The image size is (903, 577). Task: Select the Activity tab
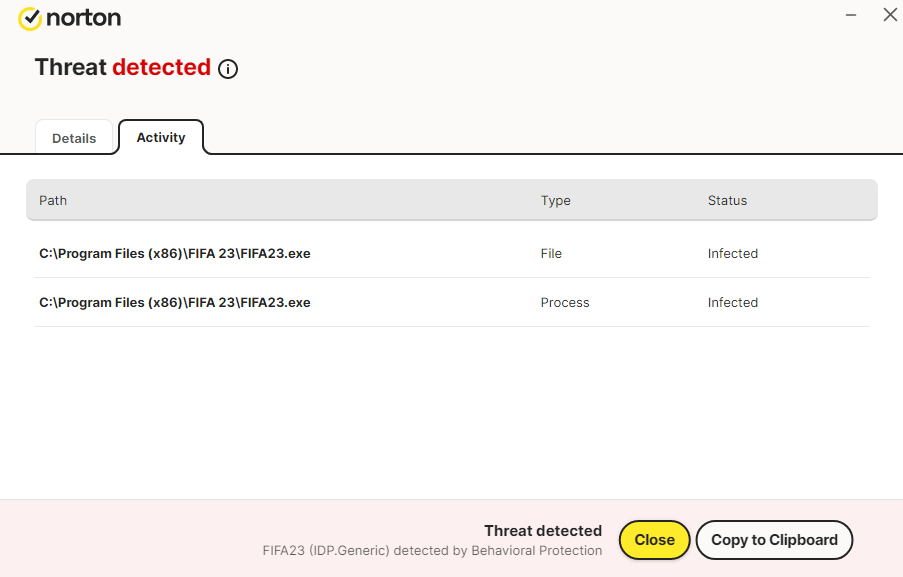pos(161,137)
